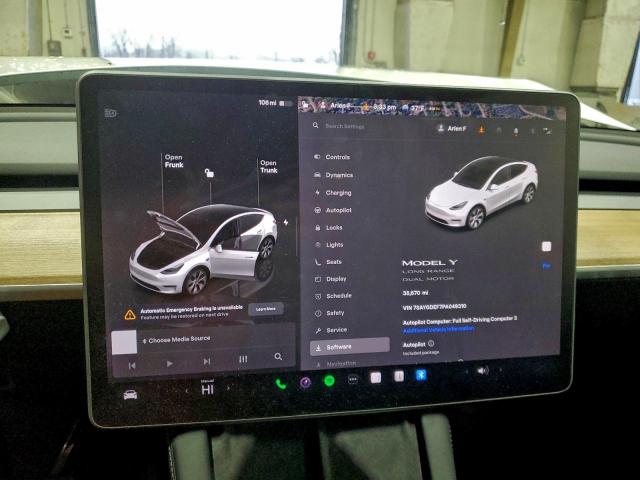
Task: Tap the blank media album art thumbnail
Action: tap(124, 342)
